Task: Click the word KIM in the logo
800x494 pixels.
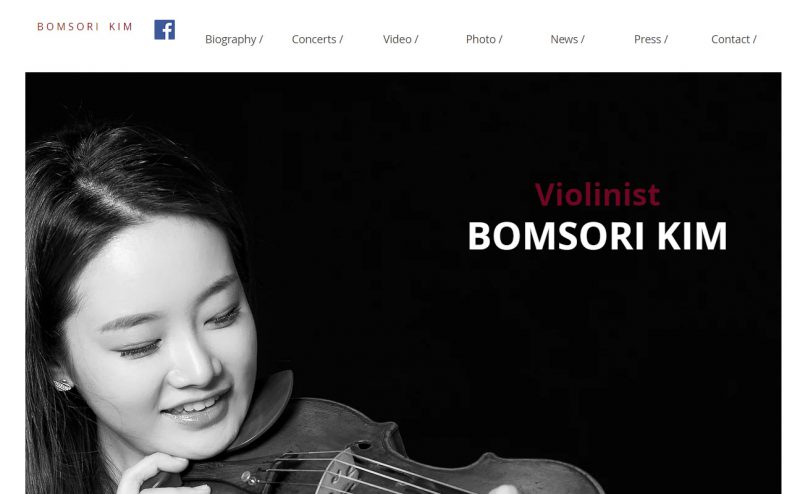Action: [x=121, y=27]
